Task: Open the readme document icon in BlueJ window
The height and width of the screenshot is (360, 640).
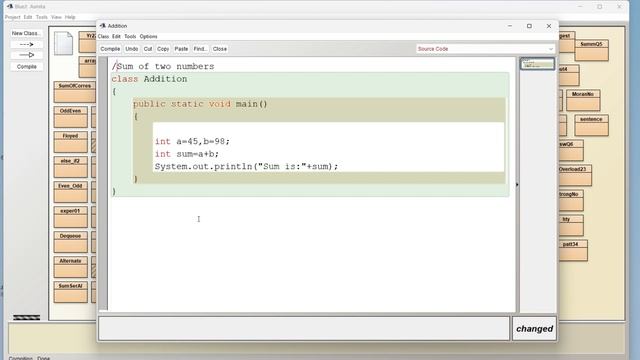Action: pos(64,43)
